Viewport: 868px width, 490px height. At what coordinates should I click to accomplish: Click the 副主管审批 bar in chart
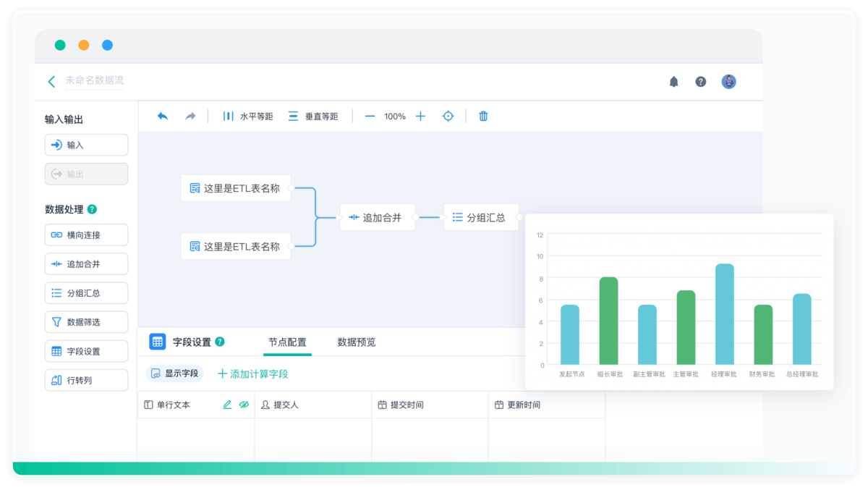[x=647, y=334]
